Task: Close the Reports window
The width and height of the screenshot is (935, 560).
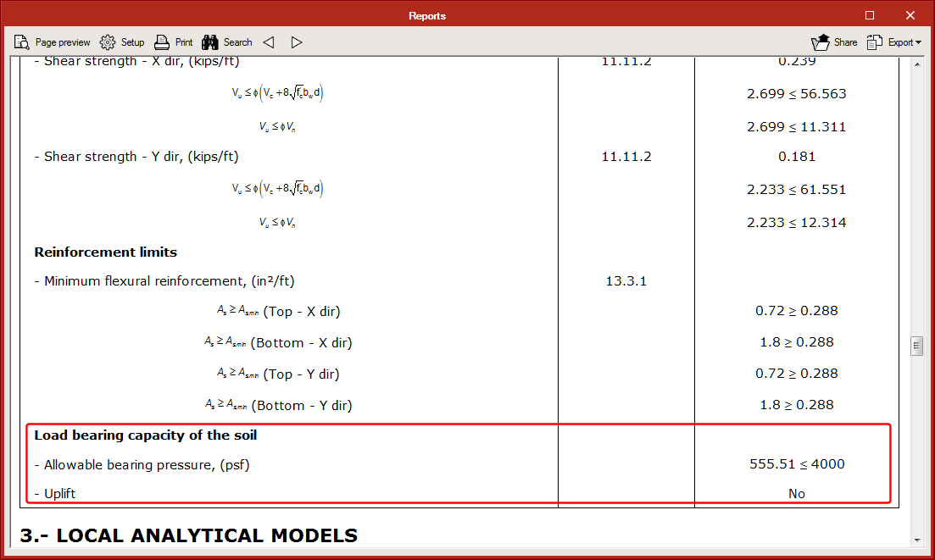Action: [910, 15]
